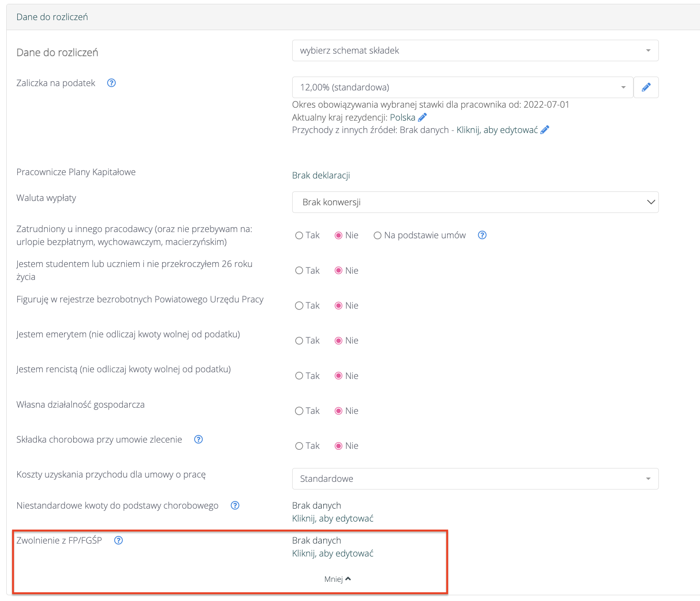Select Tak for Zatrudniony u innego pracodawcy
This screenshot has height=601, width=700.
(x=299, y=235)
